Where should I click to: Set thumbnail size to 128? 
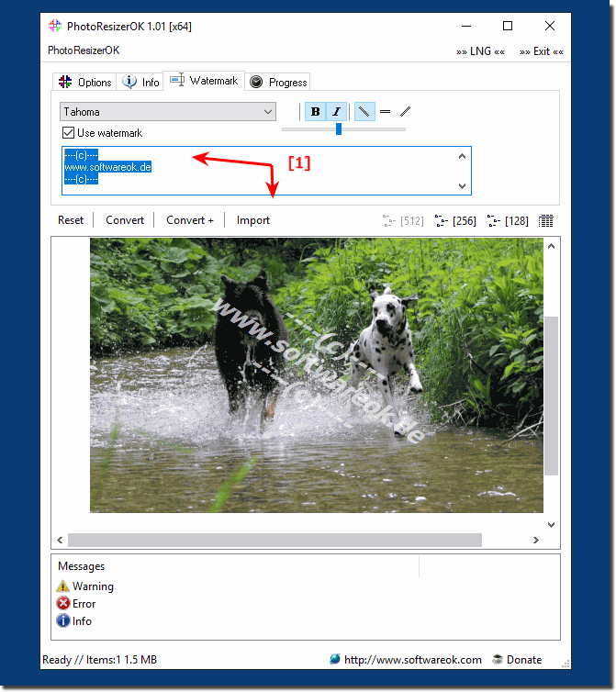coord(508,220)
